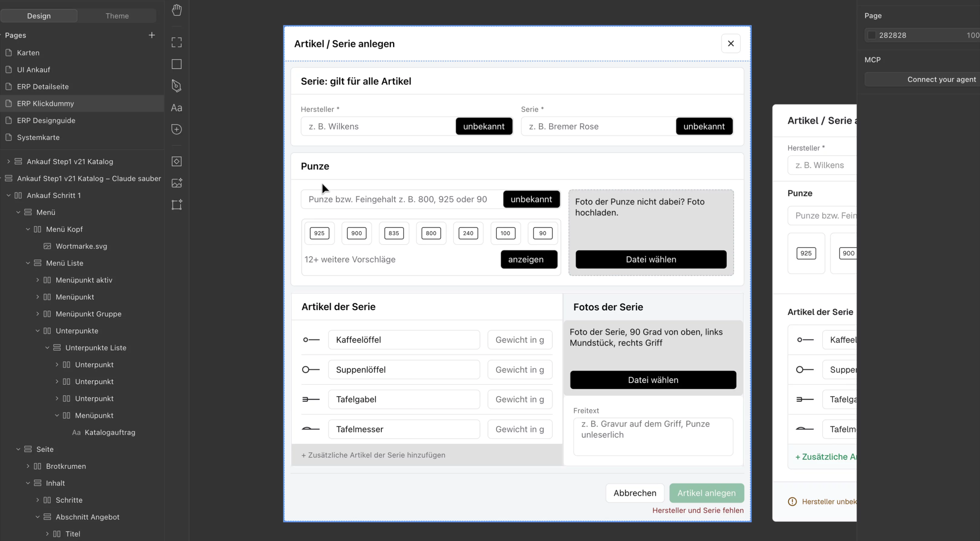Select the Rectangle tool
The image size is (980, 541).
click(x=177, y=64)
